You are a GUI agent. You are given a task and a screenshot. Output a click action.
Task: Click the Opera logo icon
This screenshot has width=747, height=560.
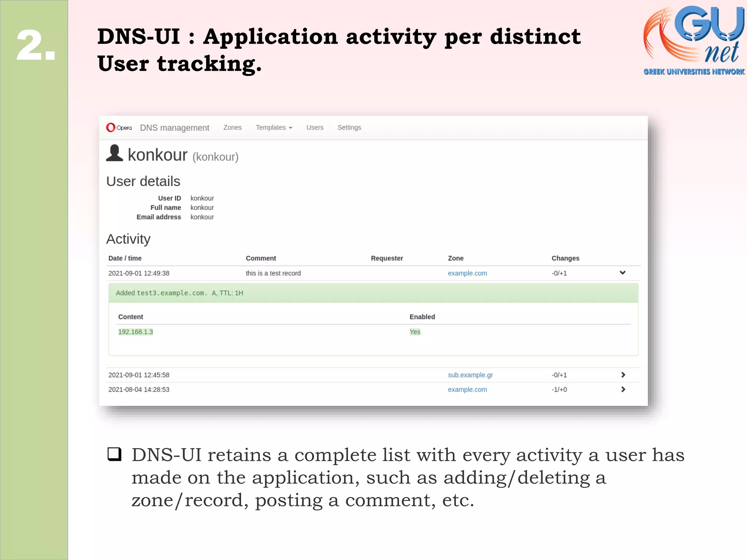pos(119,128)
